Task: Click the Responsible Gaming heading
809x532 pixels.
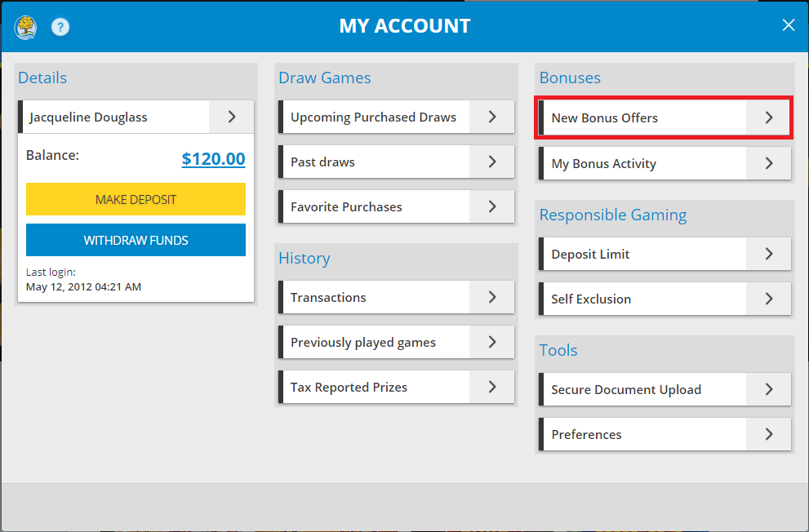Action: [x=613, y=215]
